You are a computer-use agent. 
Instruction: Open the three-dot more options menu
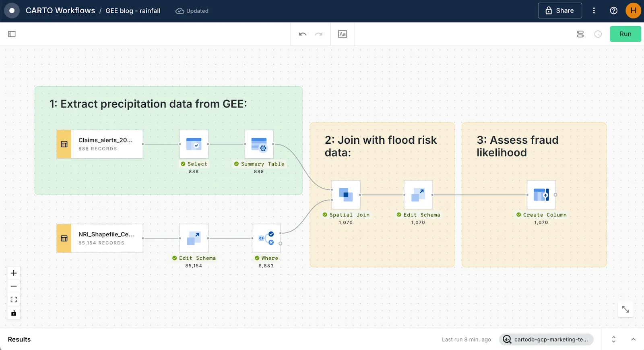pos(594,11)
